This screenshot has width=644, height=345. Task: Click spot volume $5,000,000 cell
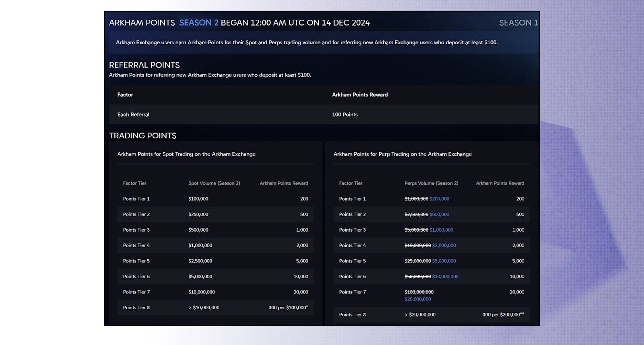[x=200, y=277]
